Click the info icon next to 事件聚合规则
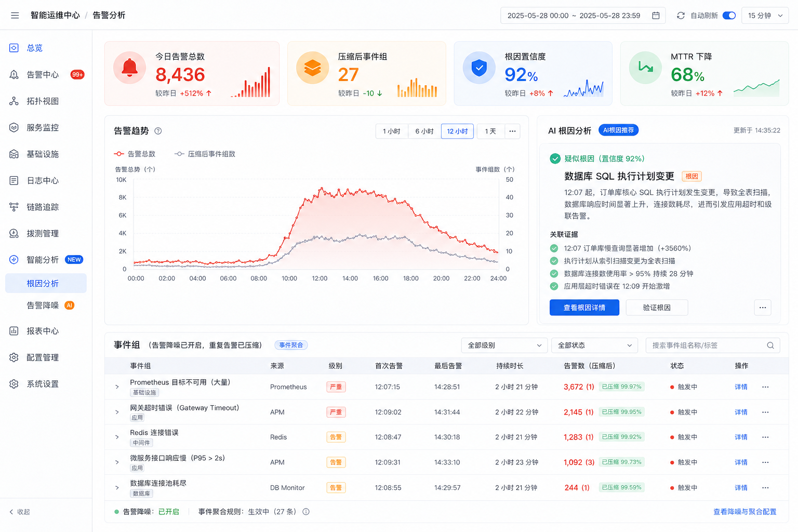 [x=306, y=512]
